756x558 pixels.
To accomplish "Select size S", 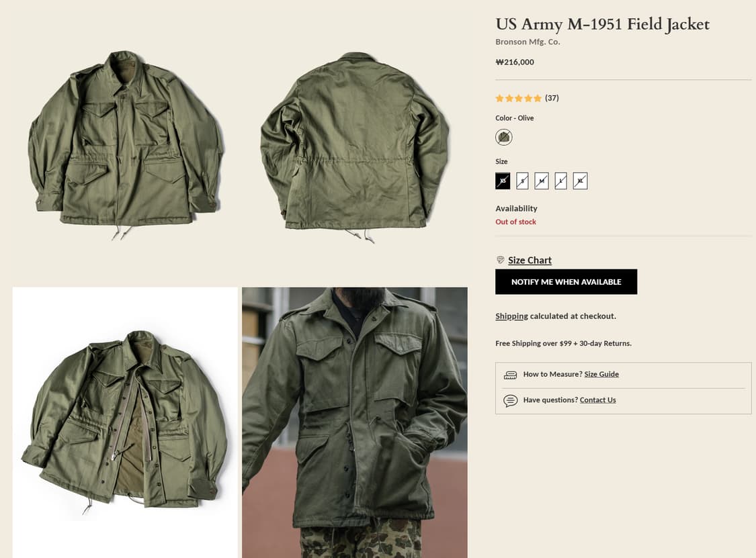I will tap(522, 181).
